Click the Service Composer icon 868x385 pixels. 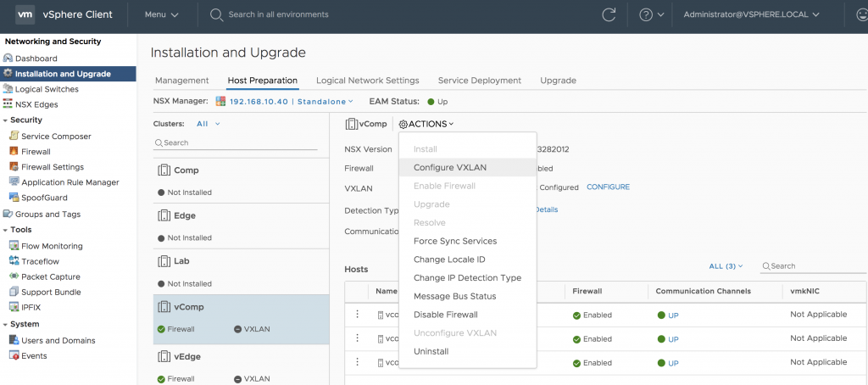tap(14, 136)
